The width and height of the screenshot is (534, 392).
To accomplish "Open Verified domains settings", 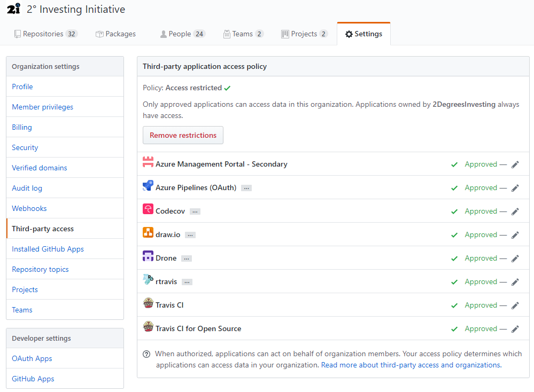I will pos(65,168).
